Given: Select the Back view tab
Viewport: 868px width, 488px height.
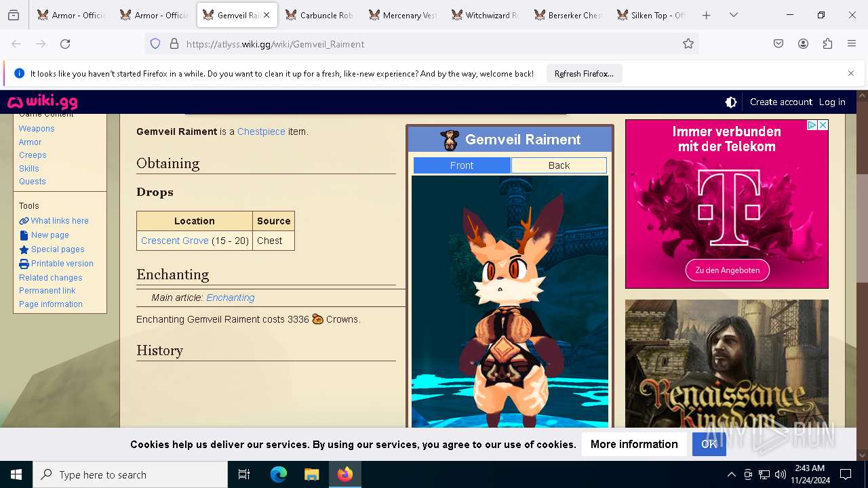Looking at the screenshot, I should (559, 165).
